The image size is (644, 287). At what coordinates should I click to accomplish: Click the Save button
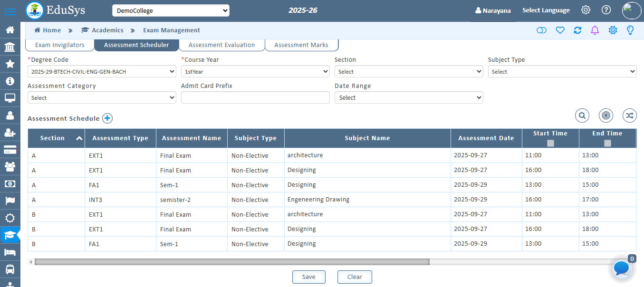(308, 277)
